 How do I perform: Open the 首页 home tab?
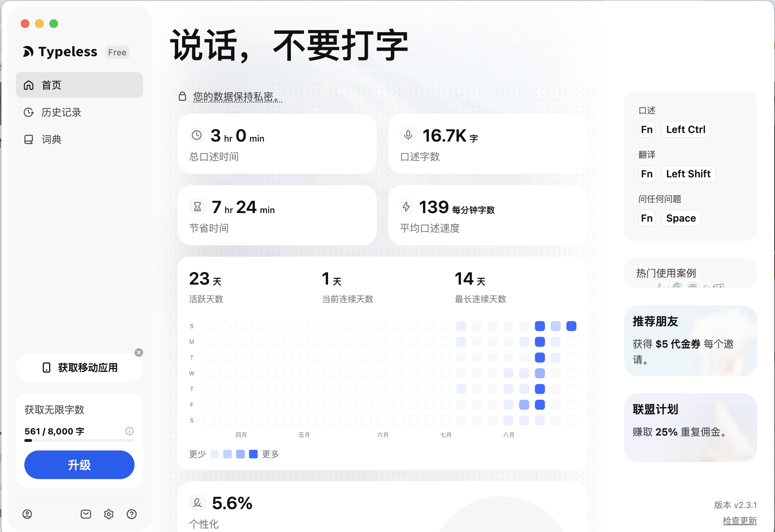click(x=79, y=85)
